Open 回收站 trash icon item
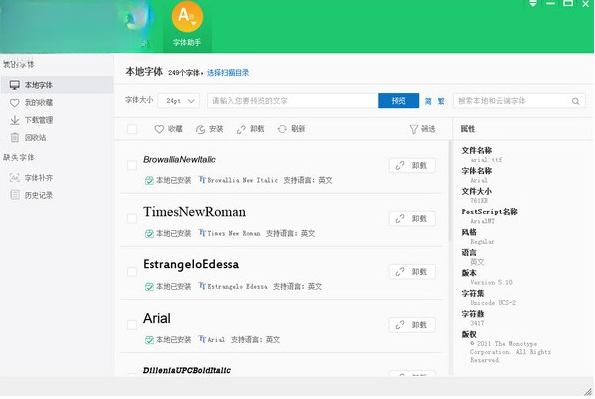The height and width of the screenshot is (399, 595). pos(14,137)
